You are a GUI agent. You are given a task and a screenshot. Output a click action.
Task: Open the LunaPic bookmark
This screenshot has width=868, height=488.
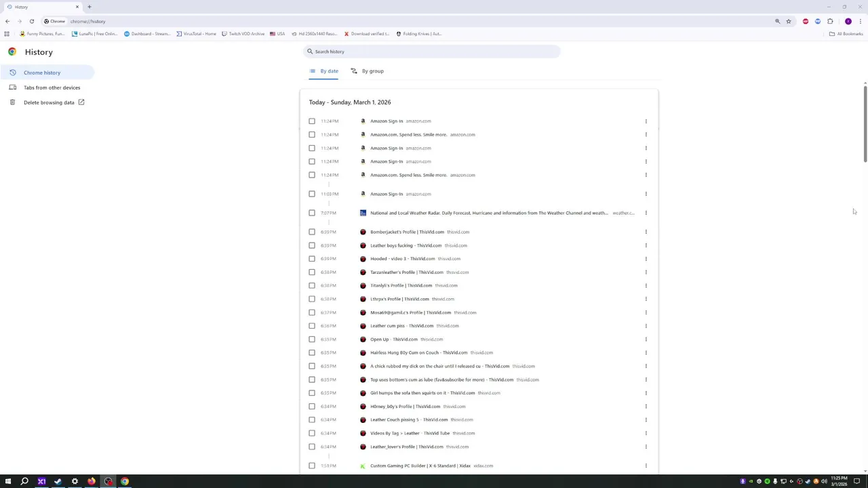94,34
